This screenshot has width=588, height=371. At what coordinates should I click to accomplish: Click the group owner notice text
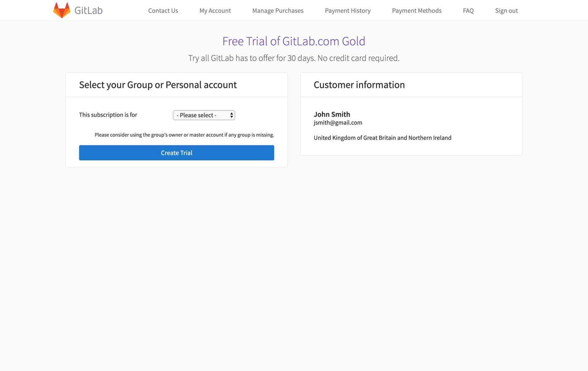click(x=184, y=134)
